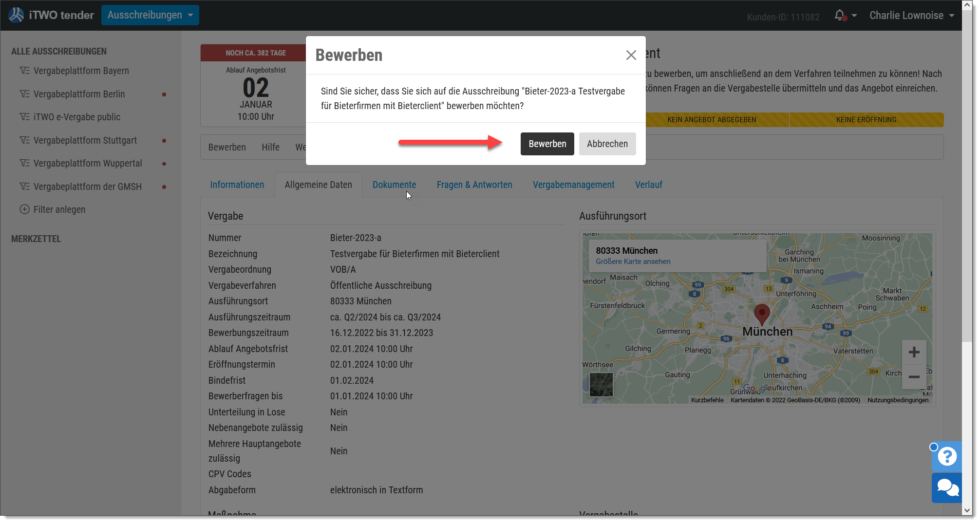980x523 pixels.
Task: Click the KEINE ERÖFFNUNG status segment
Action: pyautogui.click(x=866, y=120)
